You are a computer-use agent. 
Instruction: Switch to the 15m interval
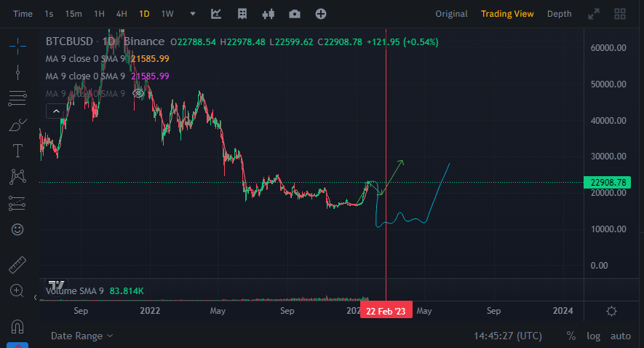pyautogui.click(x=73, y=14)
